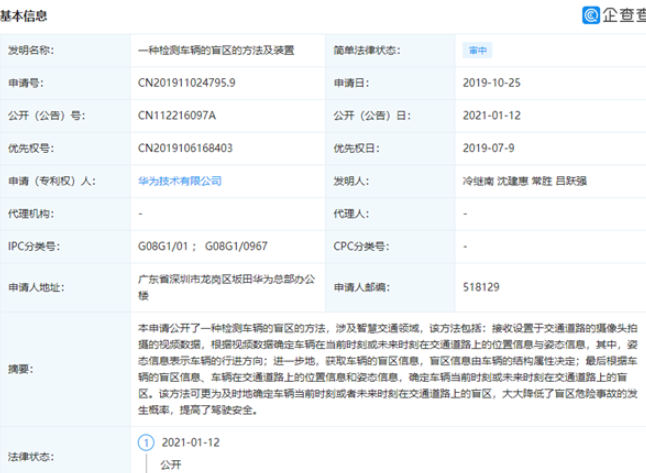Click the 公开 status entry under timeline
646x473 pixels.
(x=171, y=465)
